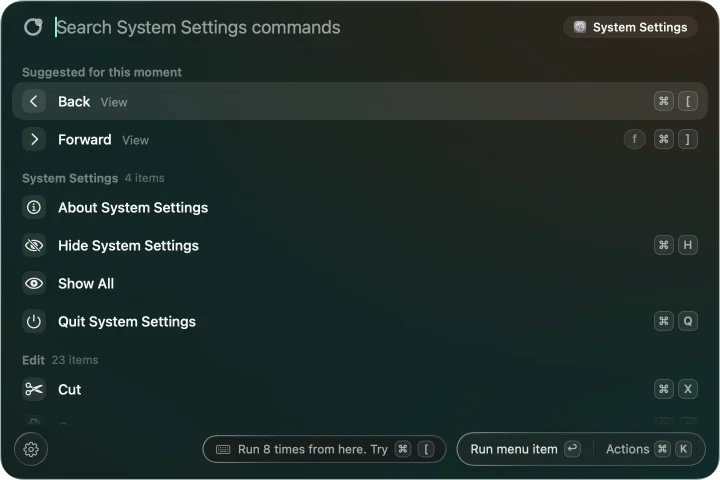This screenshot has width=720, height=480.
Task: Run the Forward View menu item
Action: pos(360,139)
